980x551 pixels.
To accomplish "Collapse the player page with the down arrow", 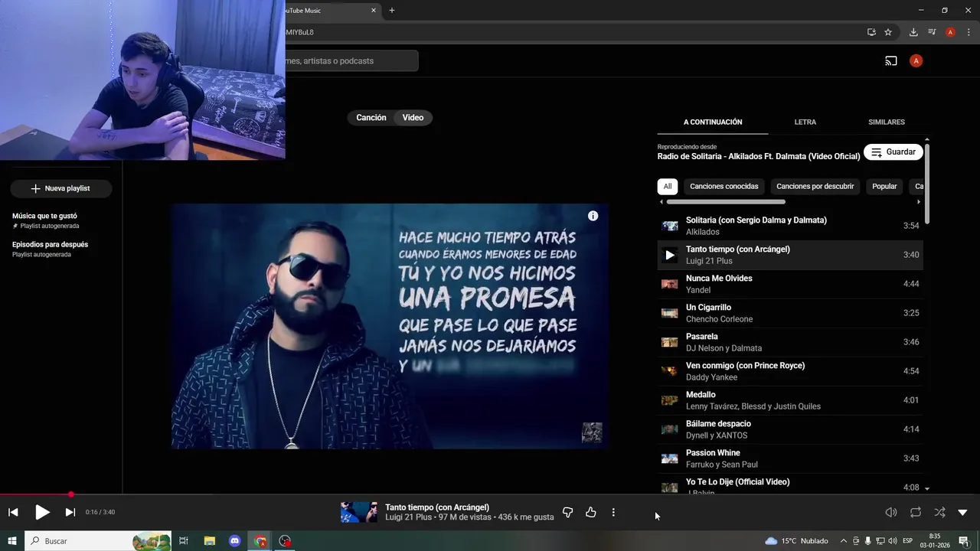I will [963, 512].
